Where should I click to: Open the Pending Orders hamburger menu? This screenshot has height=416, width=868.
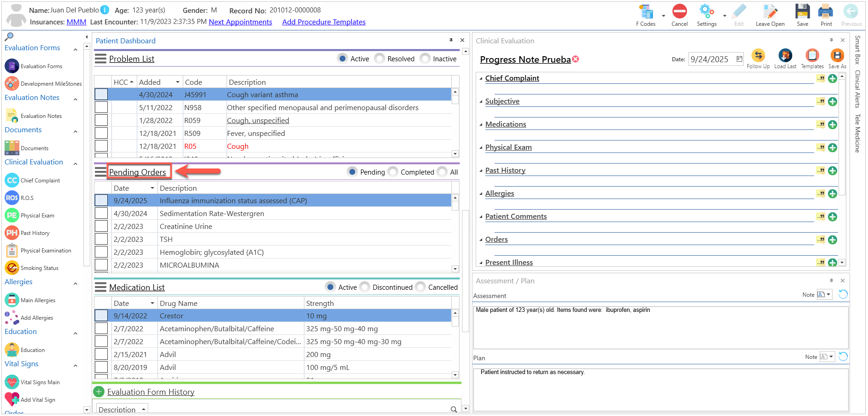click(100, 172)
